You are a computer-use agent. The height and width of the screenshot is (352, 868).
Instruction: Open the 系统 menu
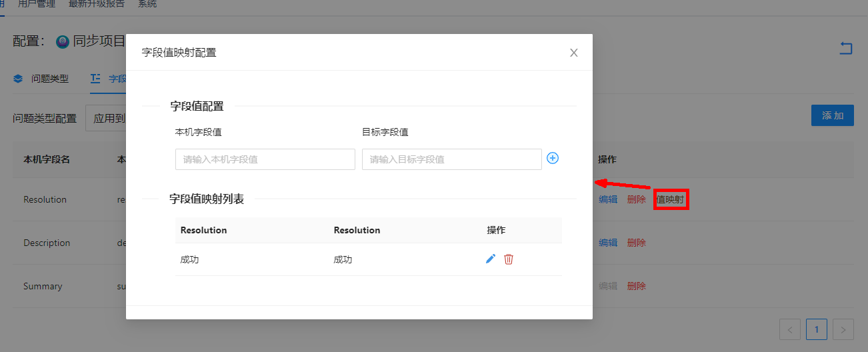pyautogui.click(x=147, y=4)
